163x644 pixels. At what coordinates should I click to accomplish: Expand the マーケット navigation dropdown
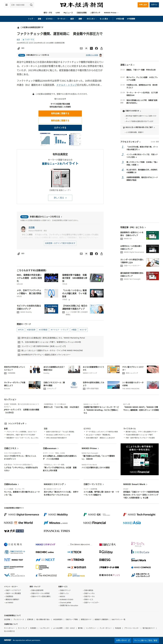pyautogui.click(x=62, y=19)
